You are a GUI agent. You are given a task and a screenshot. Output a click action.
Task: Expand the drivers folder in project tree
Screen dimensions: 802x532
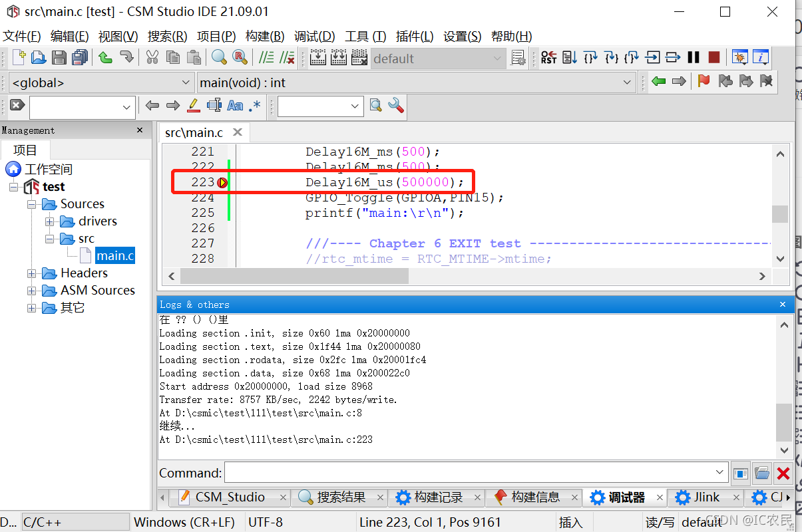(50, 221)
